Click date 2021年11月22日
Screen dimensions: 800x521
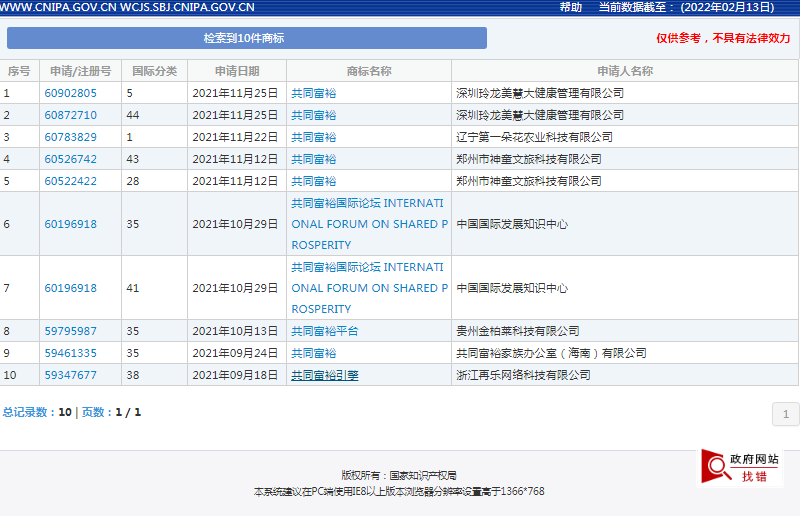click(235, 137)
